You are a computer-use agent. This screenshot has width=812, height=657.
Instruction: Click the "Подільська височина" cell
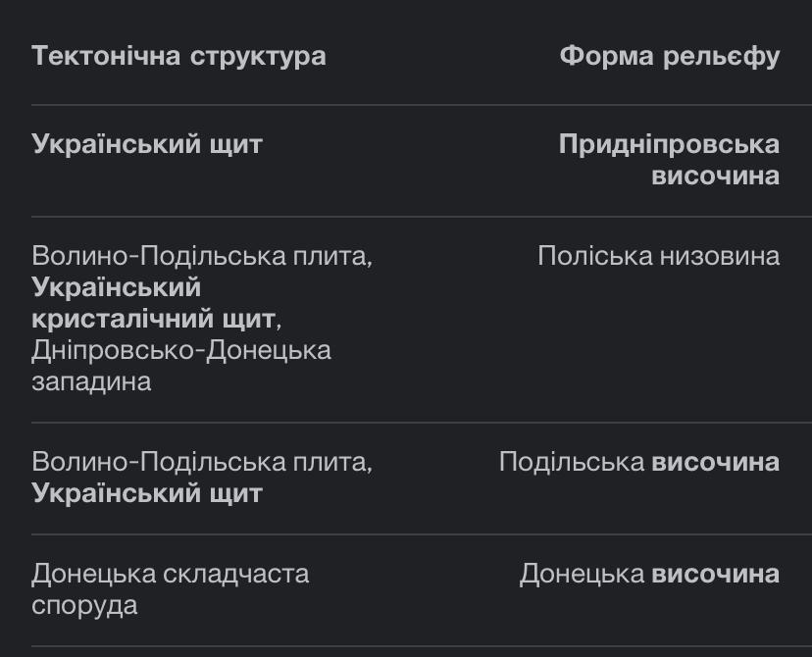(x=639, y=462)
